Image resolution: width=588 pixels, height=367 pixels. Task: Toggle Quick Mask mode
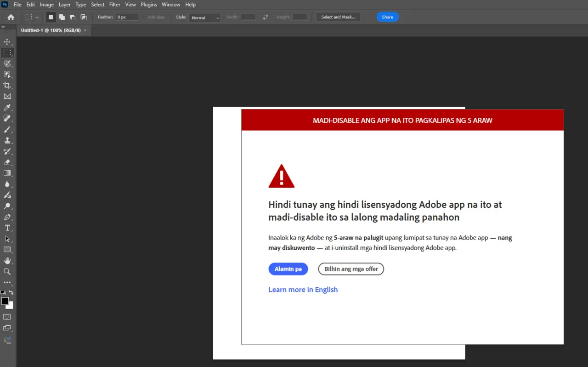tap(7, 317)
